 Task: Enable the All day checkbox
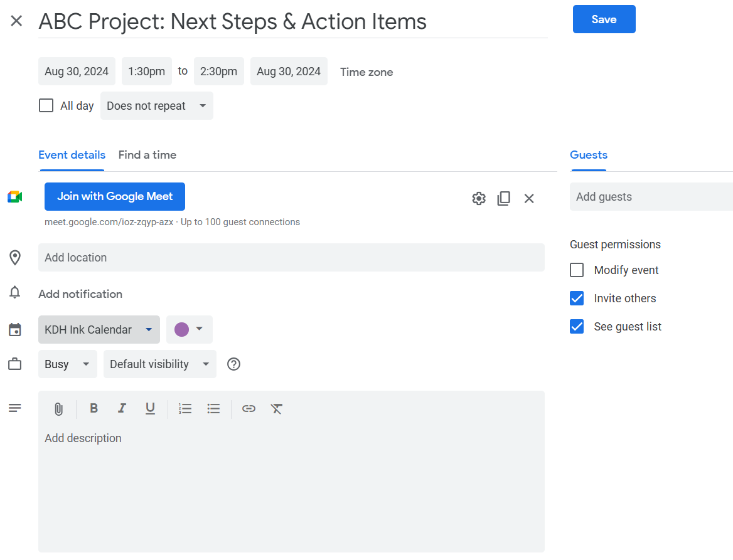(46, 105)
